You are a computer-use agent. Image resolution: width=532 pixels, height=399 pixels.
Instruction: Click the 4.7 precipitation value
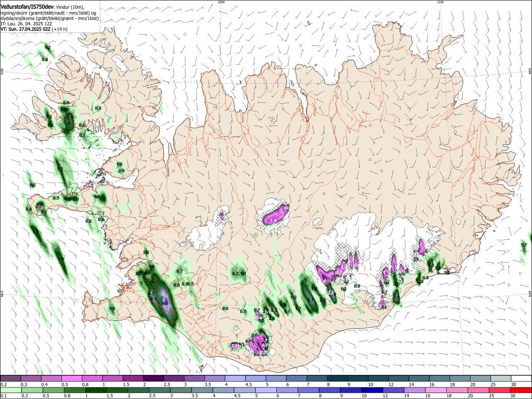[x=151, y=294]
